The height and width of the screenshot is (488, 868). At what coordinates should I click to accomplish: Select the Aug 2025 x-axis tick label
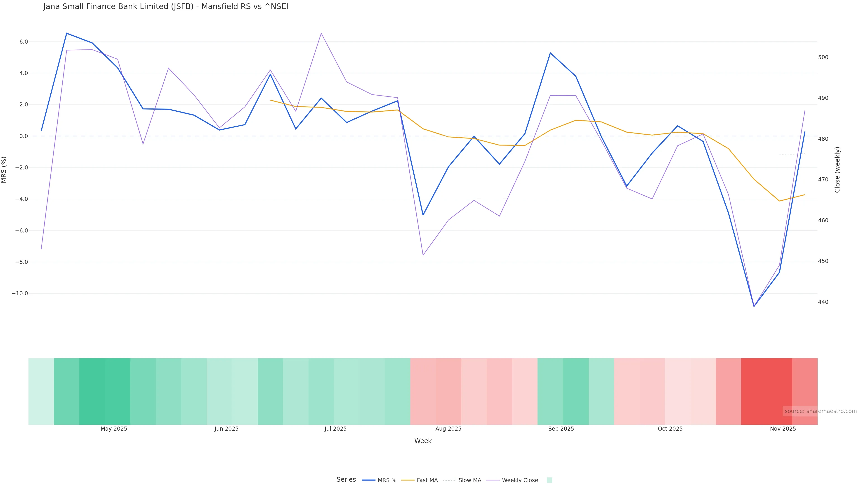coord(448,429)
